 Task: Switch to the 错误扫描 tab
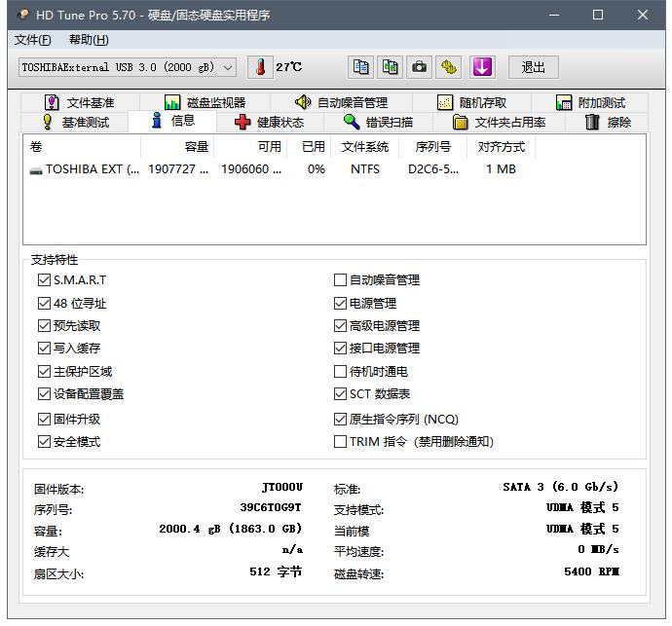point(379,122)
